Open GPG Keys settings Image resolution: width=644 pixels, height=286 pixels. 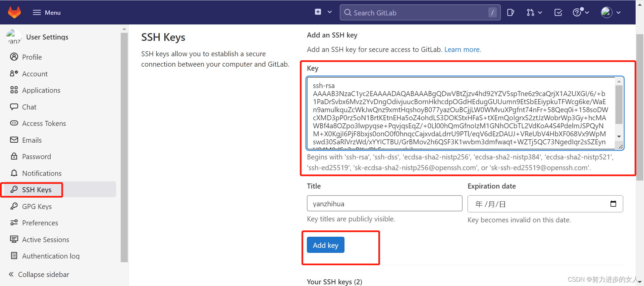(x=37, y=206)
